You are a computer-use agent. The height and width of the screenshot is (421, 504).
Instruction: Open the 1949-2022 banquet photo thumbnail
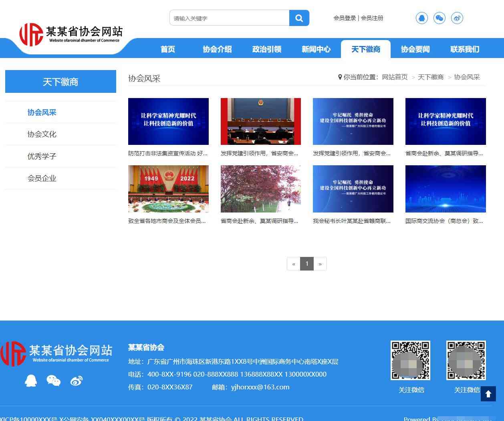click(x=168, y=189)
